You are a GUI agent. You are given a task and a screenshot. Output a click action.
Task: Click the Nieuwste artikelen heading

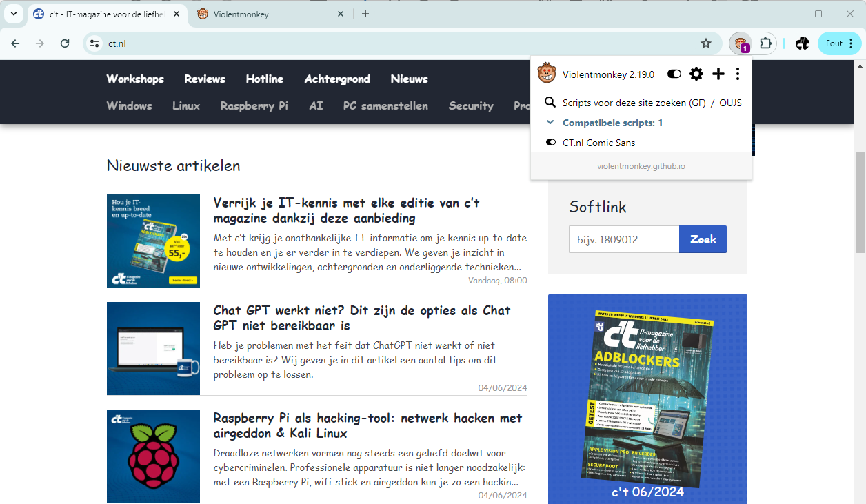click(x=173, y=165)
